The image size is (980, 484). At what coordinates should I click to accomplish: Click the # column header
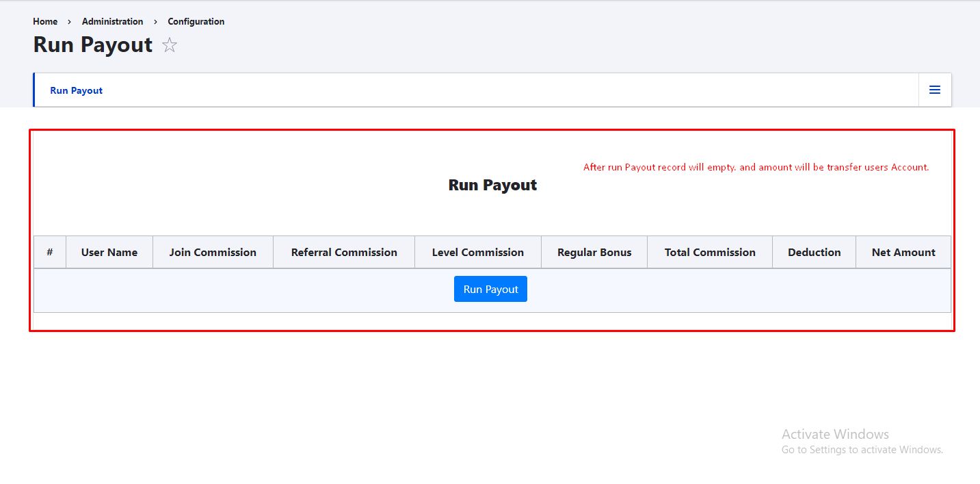click(x=50, y=252)
